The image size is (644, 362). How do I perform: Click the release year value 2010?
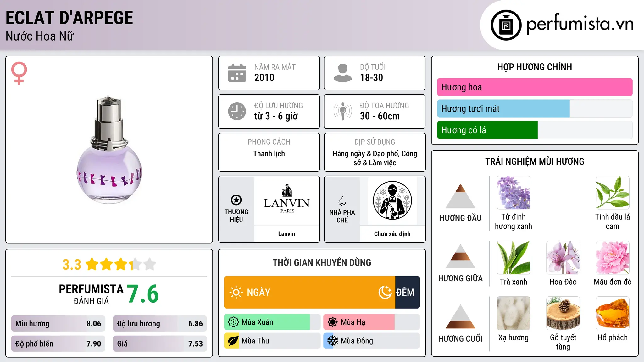click(264, 78)
